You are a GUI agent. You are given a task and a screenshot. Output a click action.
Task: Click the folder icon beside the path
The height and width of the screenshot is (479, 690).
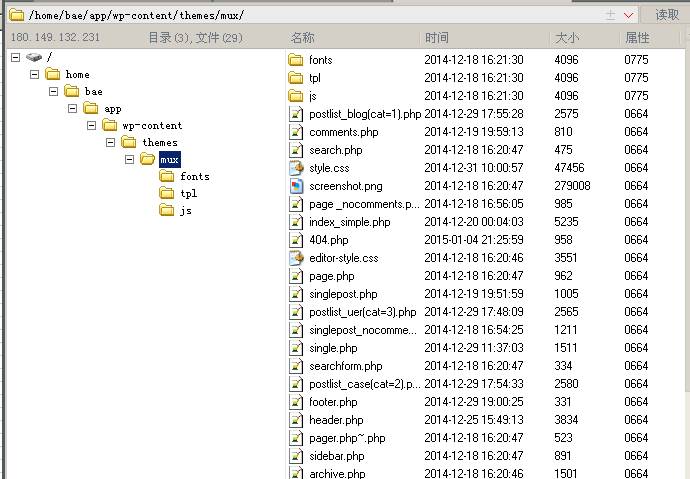coord(16,15)
